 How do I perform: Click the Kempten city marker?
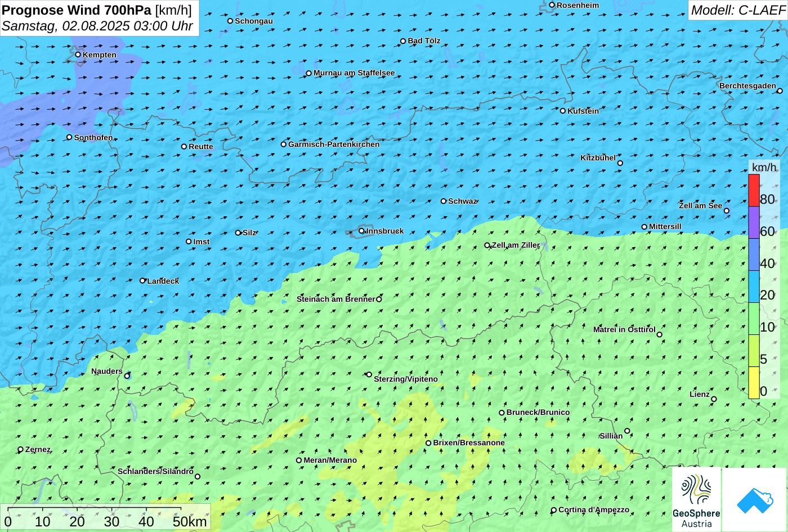coord(78,55)
